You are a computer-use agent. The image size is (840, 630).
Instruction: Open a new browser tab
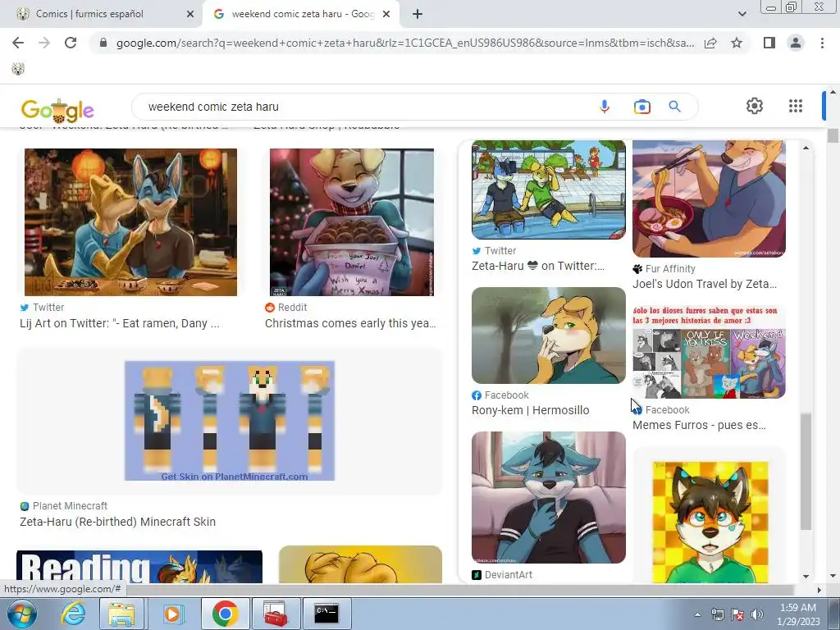[x=418, y=15]
